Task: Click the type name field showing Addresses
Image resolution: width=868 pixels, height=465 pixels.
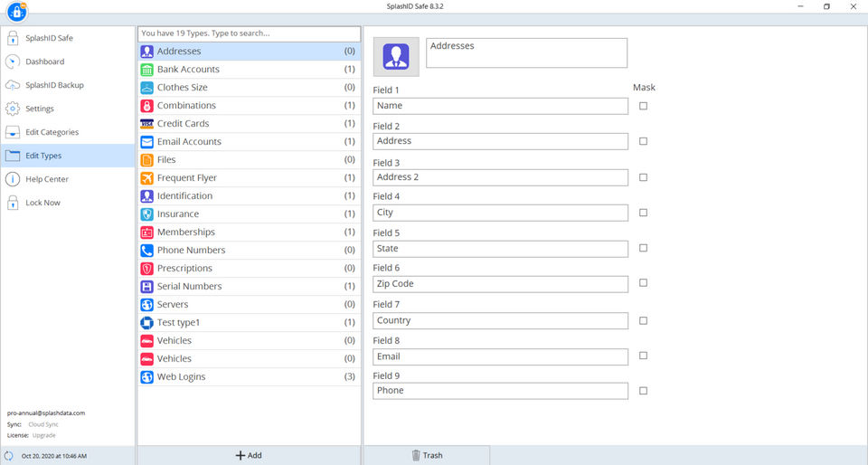Action: (x=526, y=53)
